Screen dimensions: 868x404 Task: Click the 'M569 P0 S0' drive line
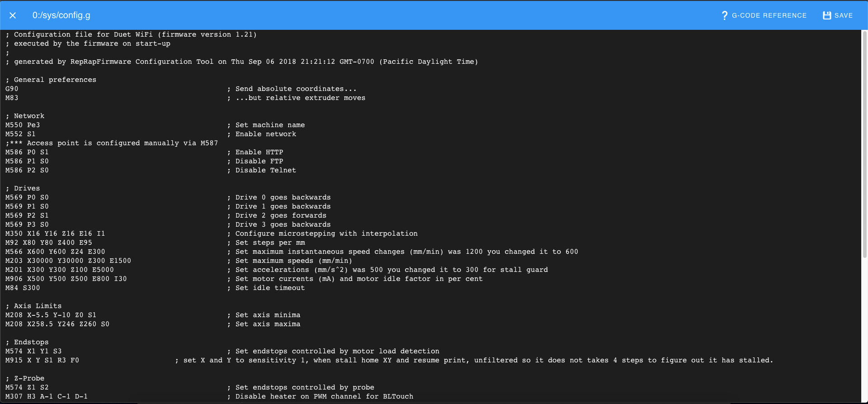coord(27,197)
